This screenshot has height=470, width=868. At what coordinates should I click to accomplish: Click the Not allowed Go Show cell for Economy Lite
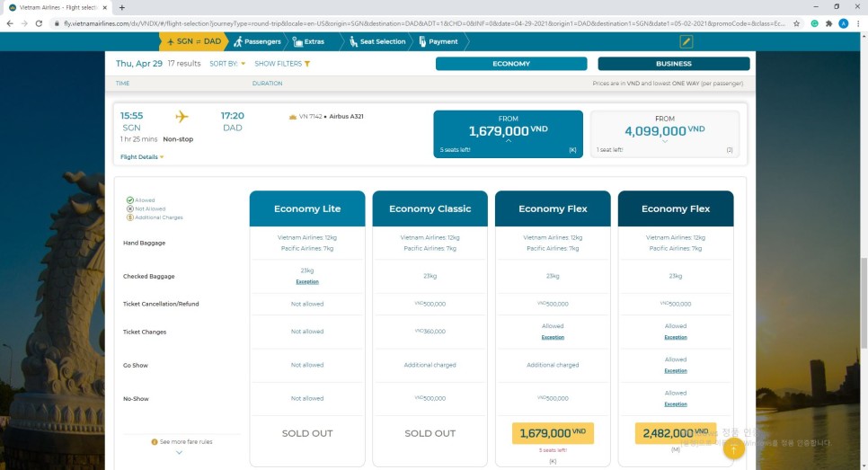(307, 366)
